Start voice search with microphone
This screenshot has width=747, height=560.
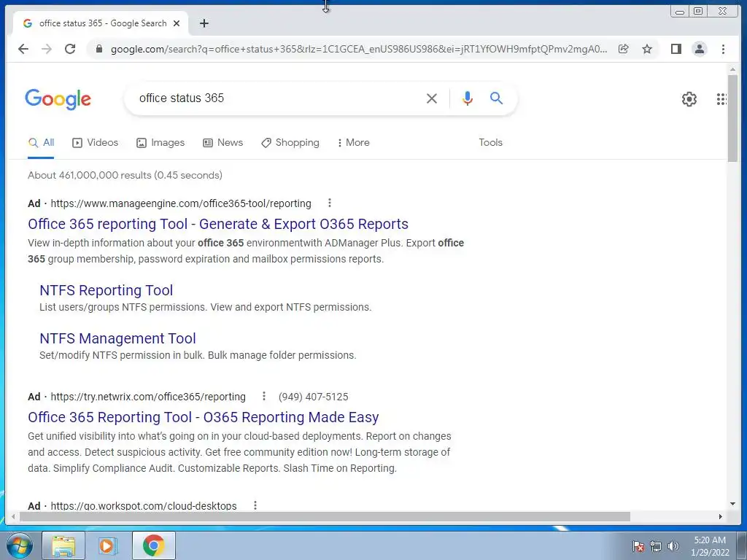pyautogui.click(x=468, y=98)
